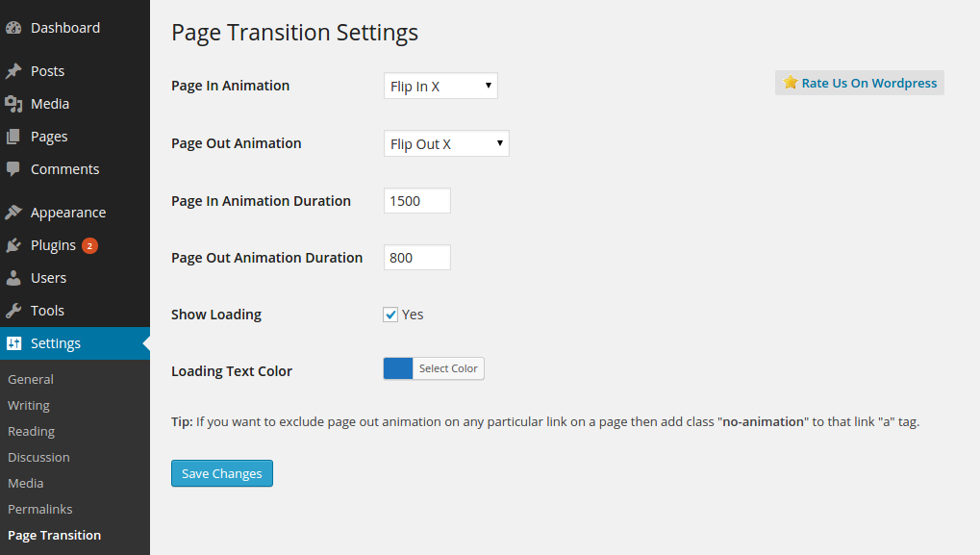
Task: Open the Dashboard menu
Action: [75, 28]
